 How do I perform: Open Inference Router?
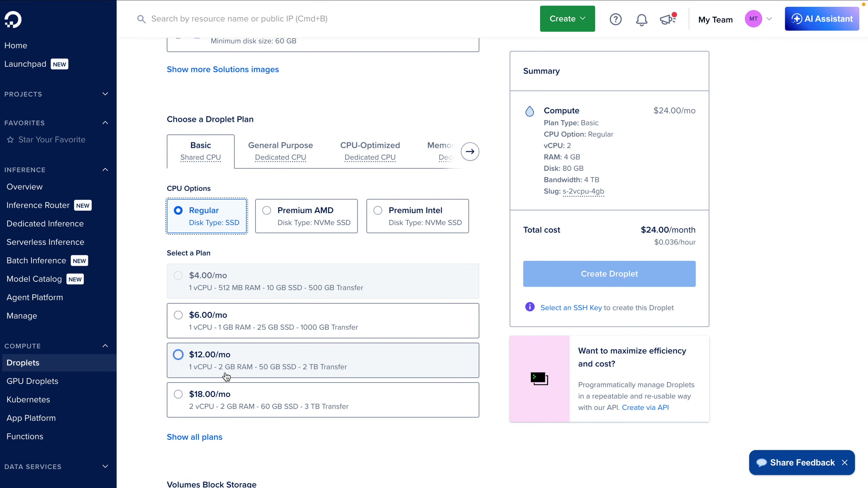tap(38, 205)
